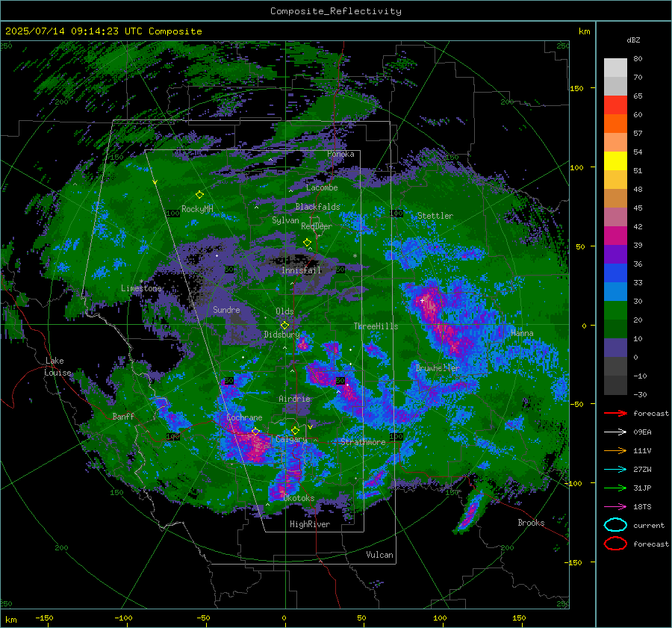The image size is (672, 628).
Task: Click the Cochrane city label
Action: [244, 417]
